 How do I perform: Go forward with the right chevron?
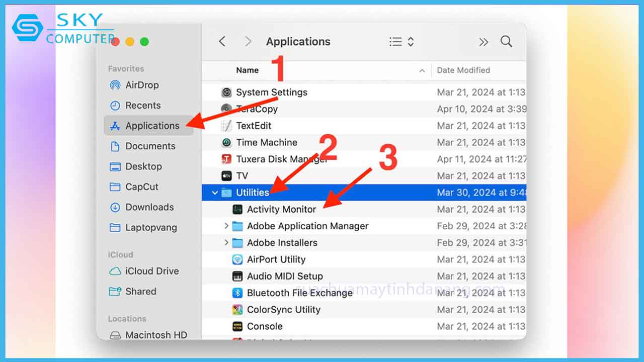coord(248,42)
